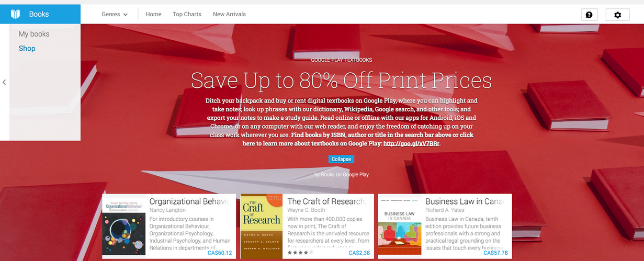Open the help question mark icon
The width and height of the screenshot is (644, 261).
[x=589, y=15]
